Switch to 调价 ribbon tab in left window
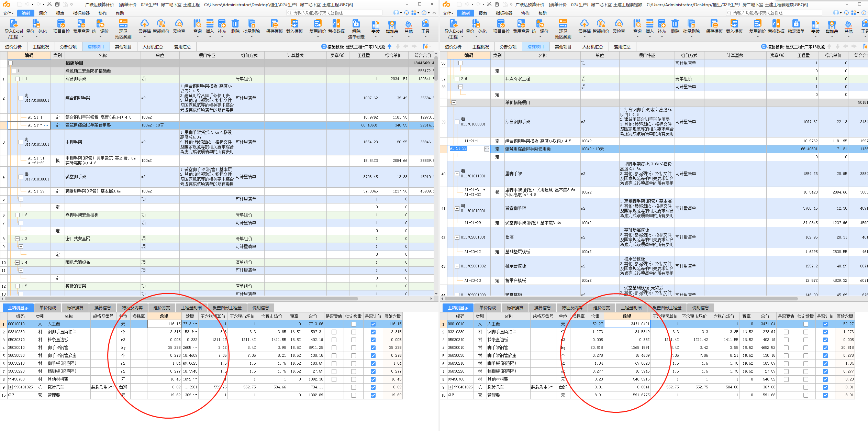Image resolution: width=868 pixels, height=431 pixels. coord(43,13)
